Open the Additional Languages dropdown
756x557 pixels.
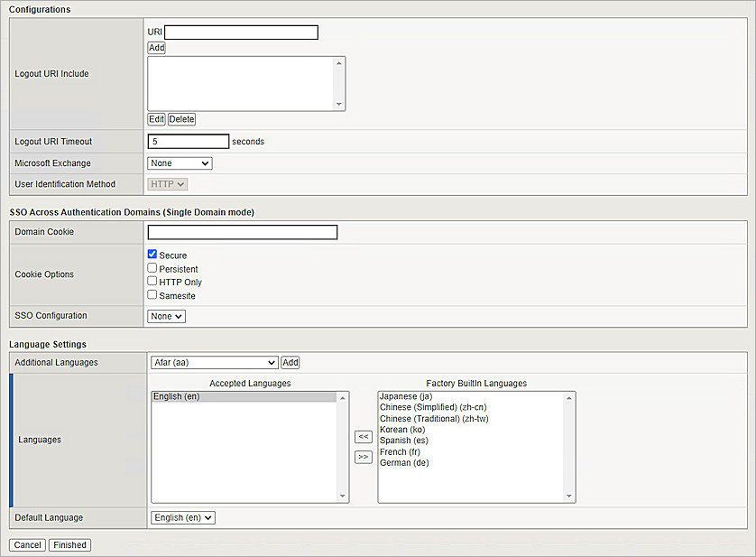coord(214,362)
